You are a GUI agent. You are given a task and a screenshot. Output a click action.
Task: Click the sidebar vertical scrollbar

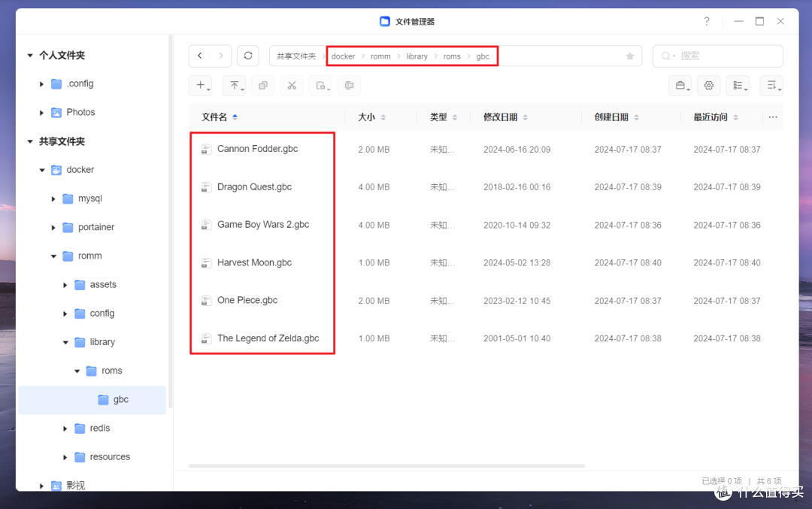pos(170,223)
